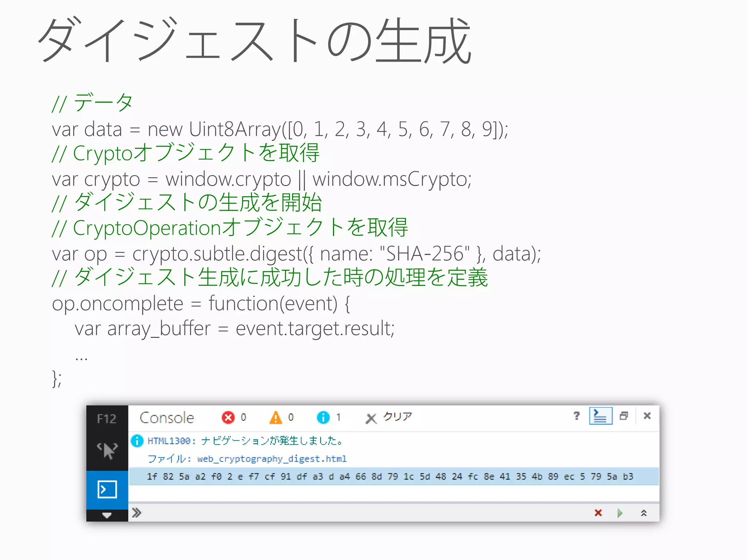Click the Console tab title
Viewport: 747px width, 560px height.
[167, 418]
